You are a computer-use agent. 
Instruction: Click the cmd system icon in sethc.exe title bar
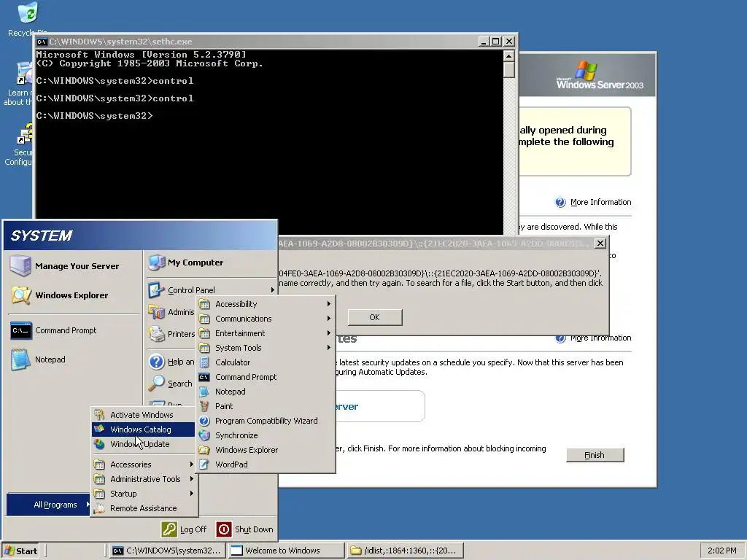point(42,42)
